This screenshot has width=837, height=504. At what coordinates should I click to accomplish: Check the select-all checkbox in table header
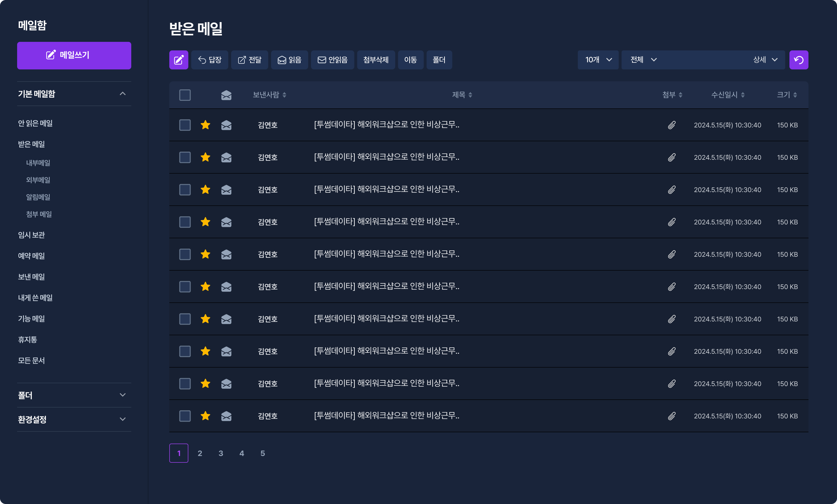(x=185, y=95)
